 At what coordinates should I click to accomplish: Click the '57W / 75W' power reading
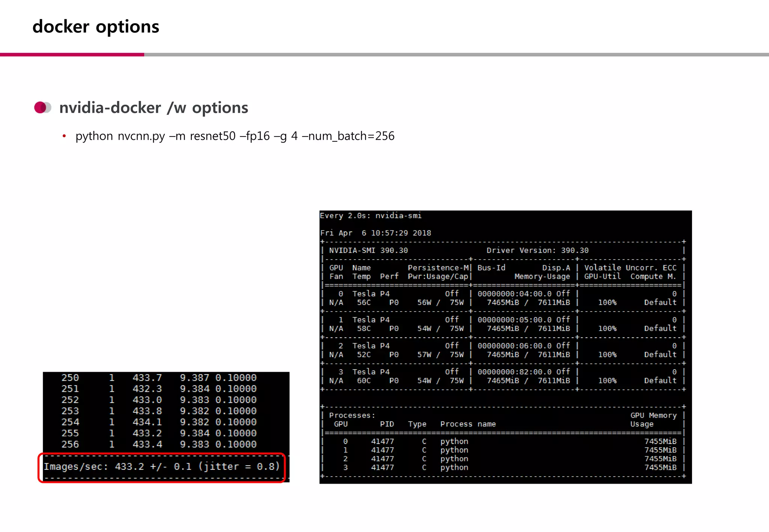pos(440,355)
